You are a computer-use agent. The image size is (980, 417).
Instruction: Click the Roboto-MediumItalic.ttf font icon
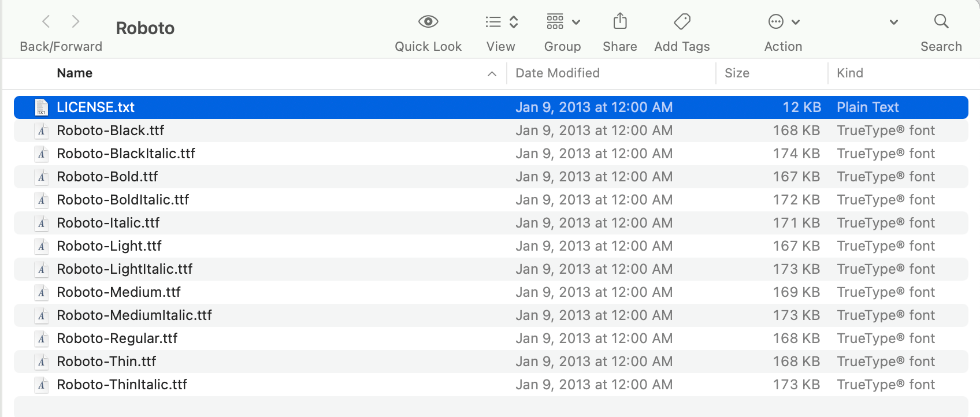click(x=42, y=315)
